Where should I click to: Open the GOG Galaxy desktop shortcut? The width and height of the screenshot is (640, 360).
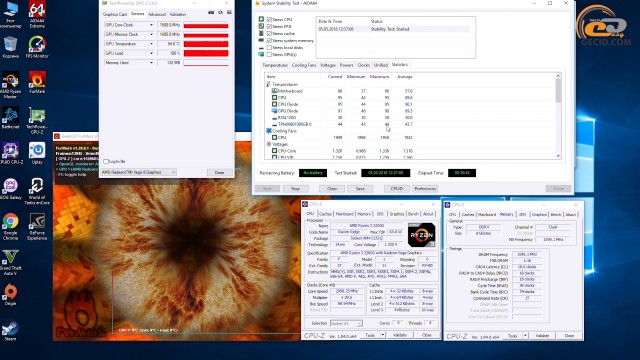point(11,189)
